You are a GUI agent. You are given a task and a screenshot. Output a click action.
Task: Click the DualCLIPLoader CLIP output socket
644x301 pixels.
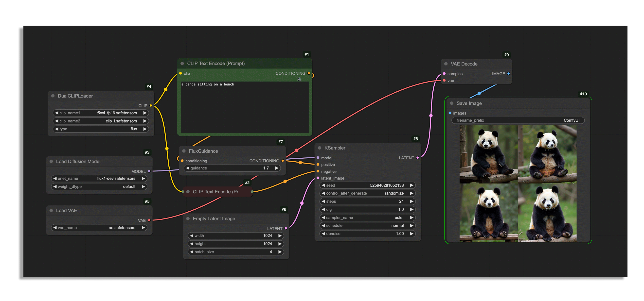pos(151,106)
